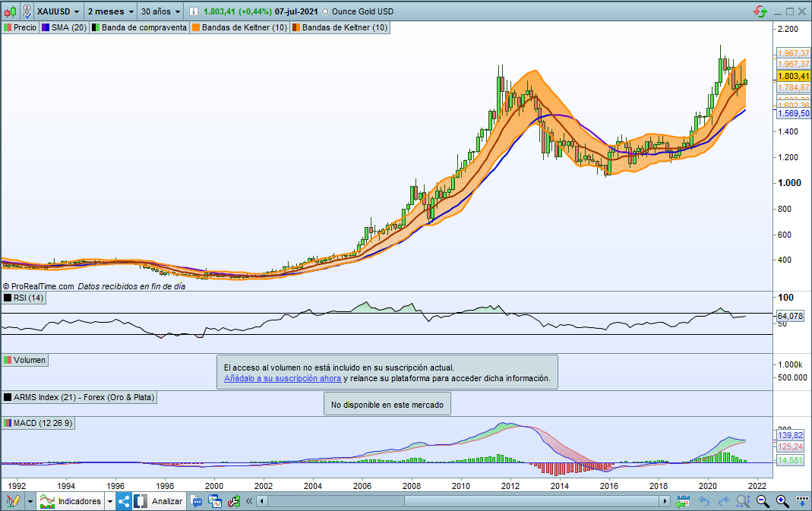Click the undo arrow icon
Image resolution: width=812 pixels, height=511 pixels.
click(704, 501)
